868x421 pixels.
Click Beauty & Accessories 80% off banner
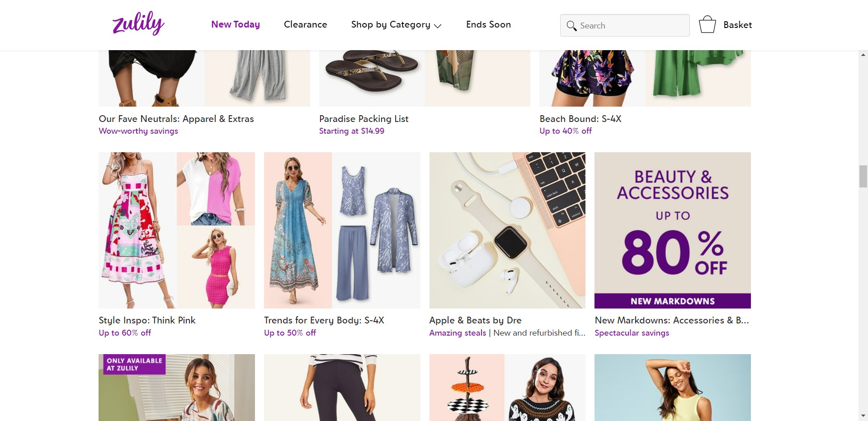point(672,230)
